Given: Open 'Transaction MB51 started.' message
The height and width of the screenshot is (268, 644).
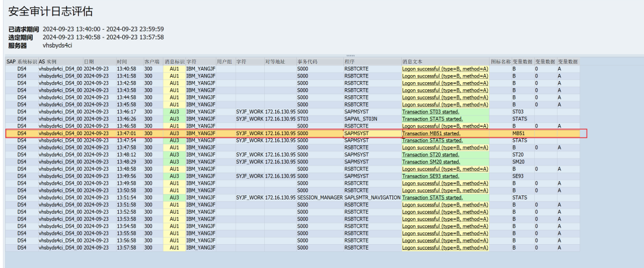Looking at the screenshot, I should 431,133.
